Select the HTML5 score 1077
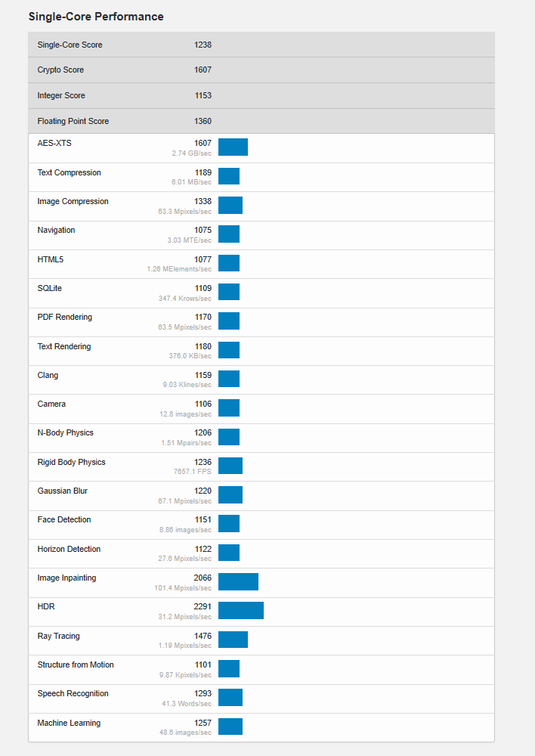This screenshot has width=535, height=756. [203, 259]
